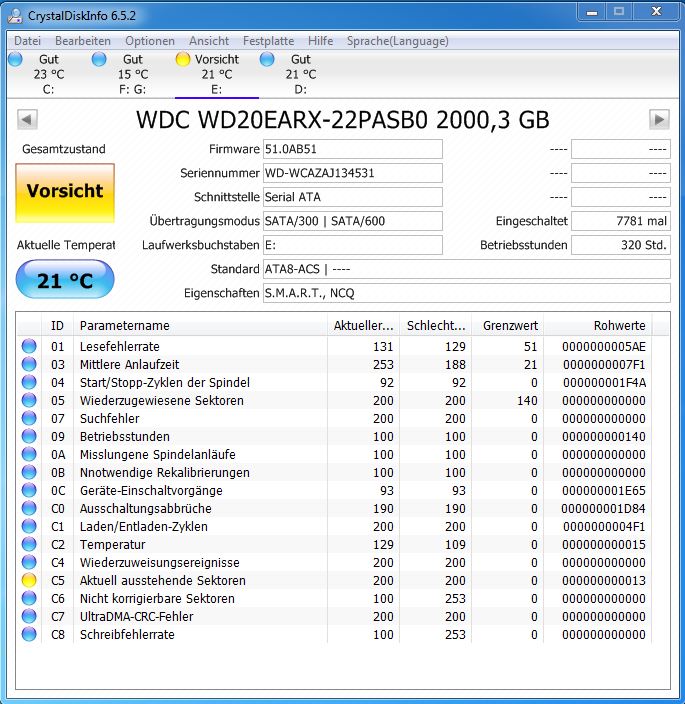Click status orb of Geräte-Einschaltvorgänge row
This screenshot has height=704, width=685.
tap(29, 490)
